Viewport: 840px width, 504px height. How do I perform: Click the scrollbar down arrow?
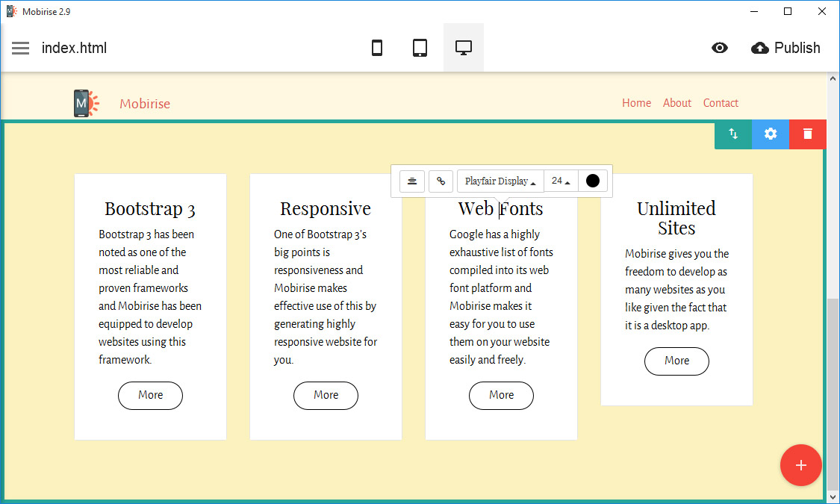coord(833,496)
